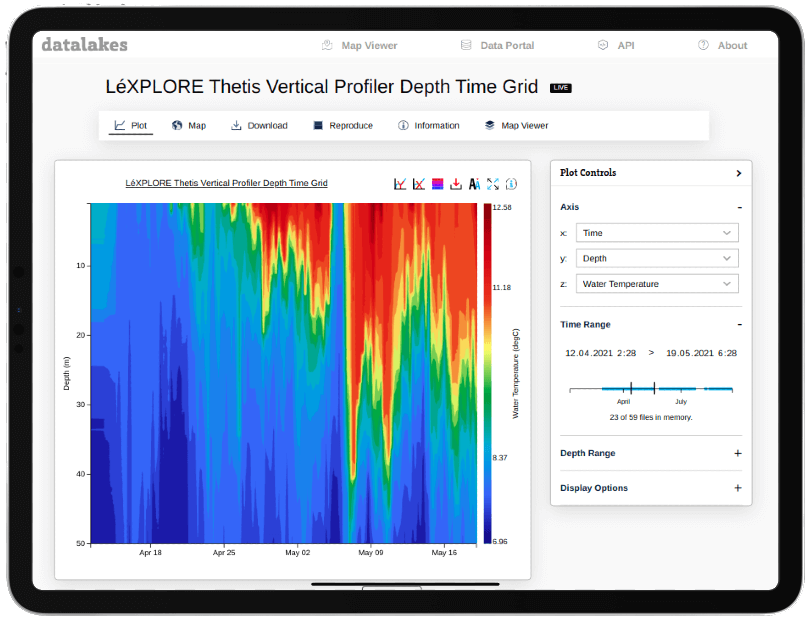Collapse the Plot Controls panel arrow
This screenshot has height=621, width=809.
(738, 173)
